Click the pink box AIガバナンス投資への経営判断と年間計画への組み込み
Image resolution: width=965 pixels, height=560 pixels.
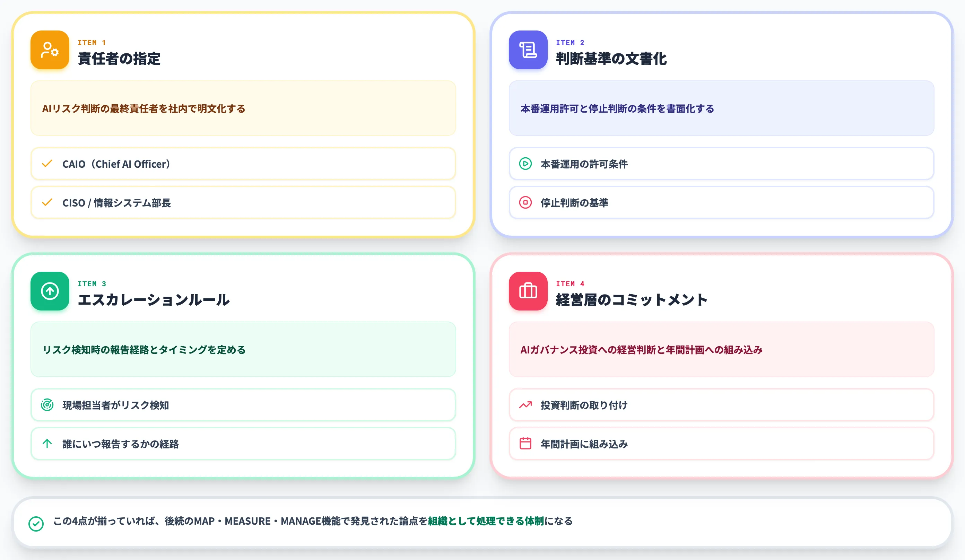721,349
